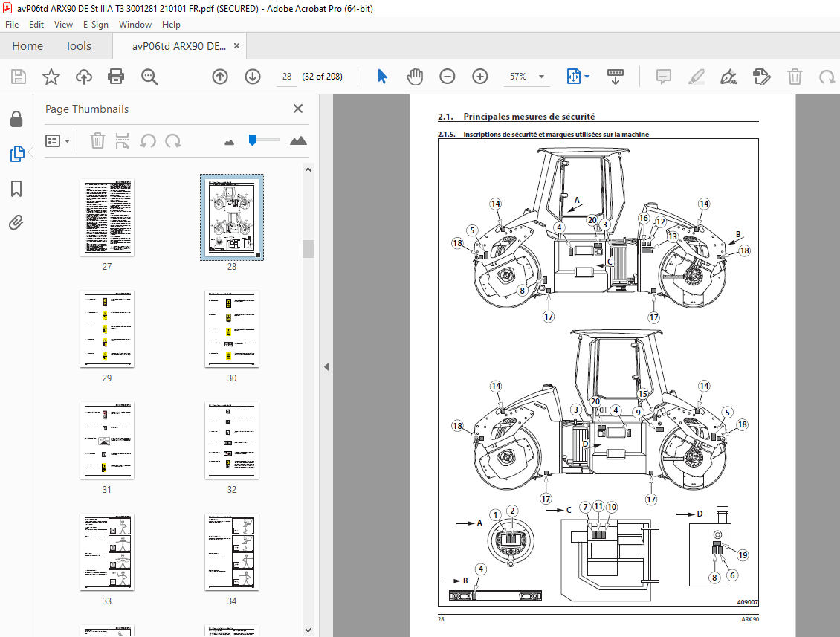Select the avP06td ARX90 document tab

(179, 46)
